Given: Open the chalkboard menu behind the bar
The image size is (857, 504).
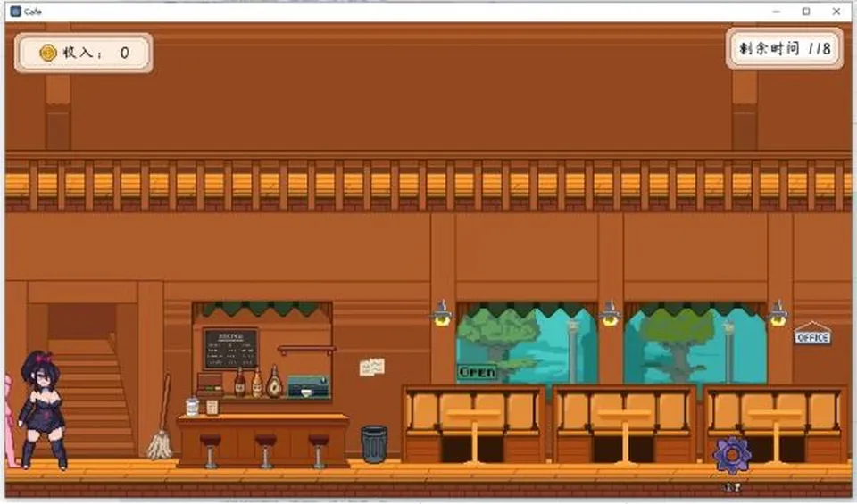Looking at the screenshot, I should (x=230, y=349).
